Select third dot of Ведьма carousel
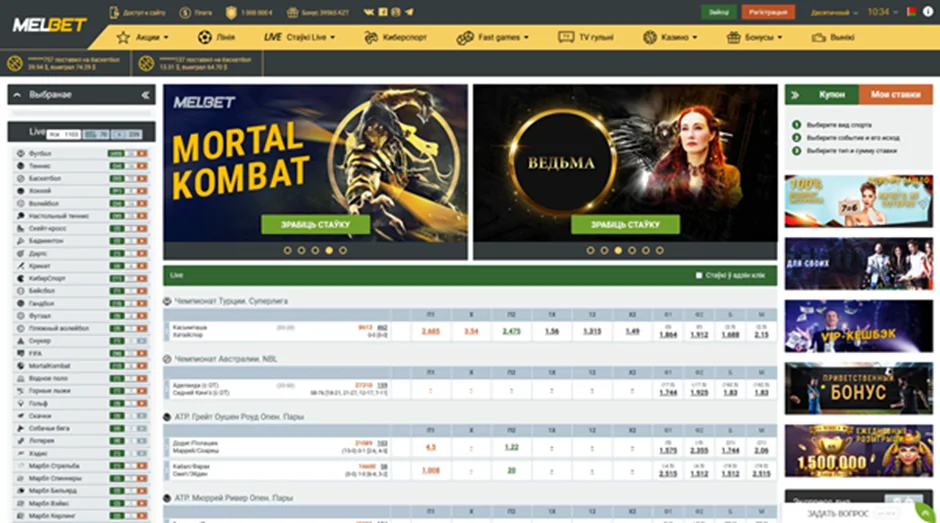The image size is (940, 523). 618,250
